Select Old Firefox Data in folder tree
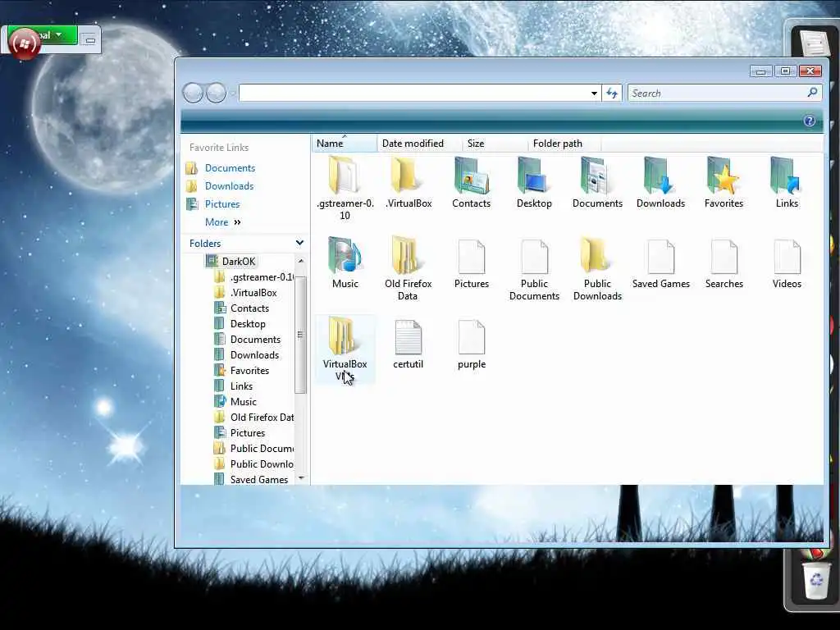Viewport: 840px width, 630px height. (x=262, y=417)
